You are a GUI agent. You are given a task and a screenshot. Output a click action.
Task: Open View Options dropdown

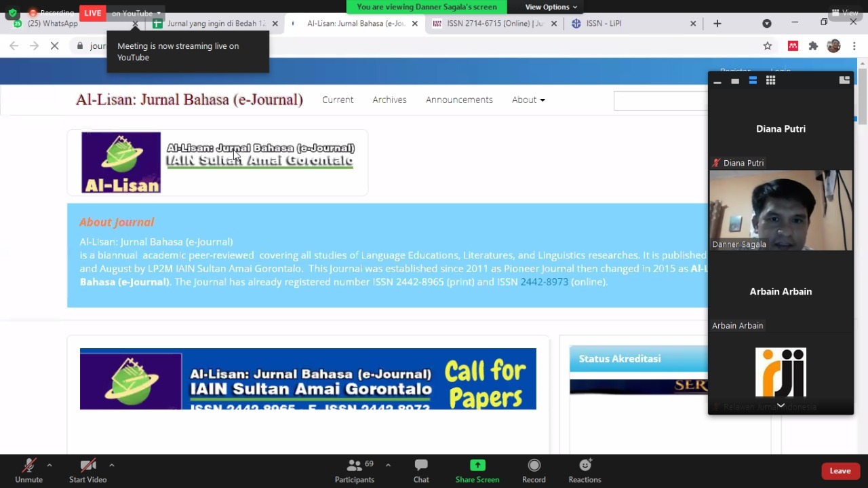[x=551, y=7]
